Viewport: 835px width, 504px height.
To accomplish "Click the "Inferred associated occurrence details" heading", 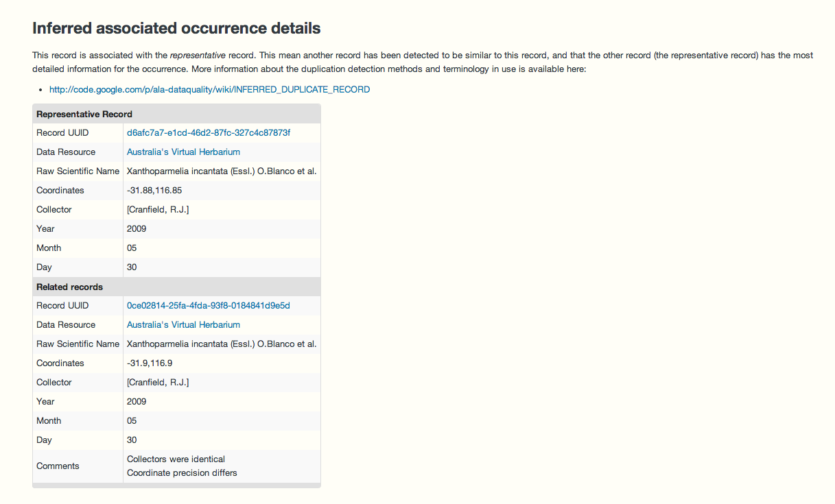I will tap(176, 29).
